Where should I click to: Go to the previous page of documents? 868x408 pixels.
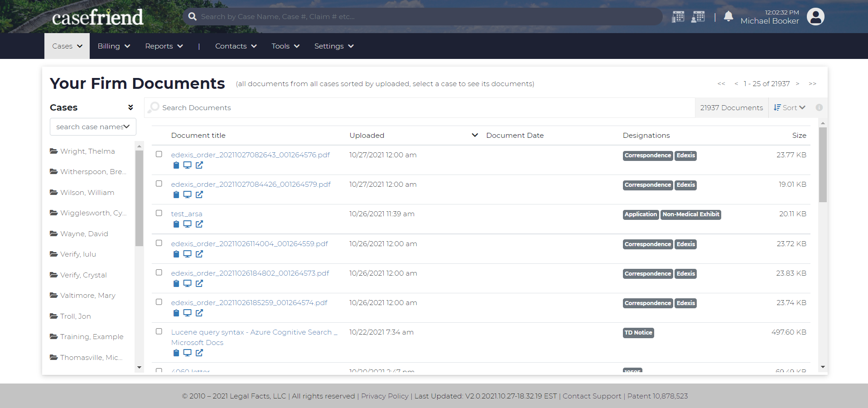(x=736, y=84)
